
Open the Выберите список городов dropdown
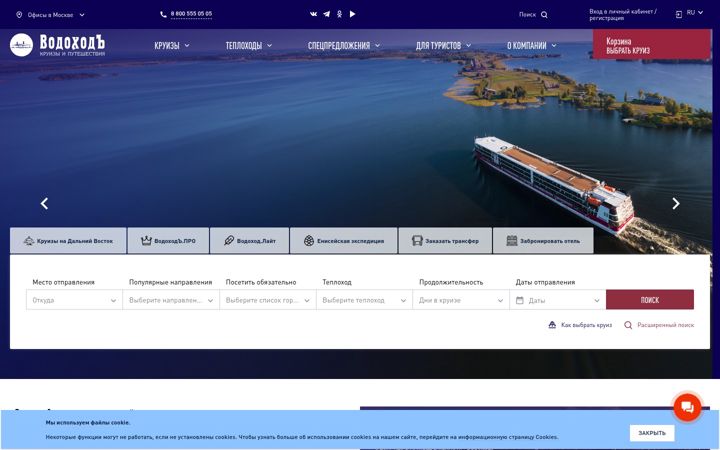pos(268,300)
